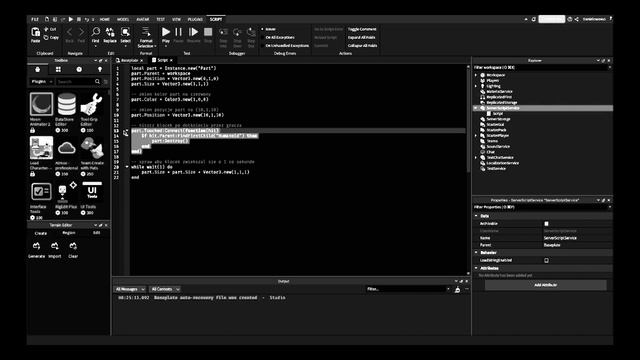Select Moon Animator 2 plugin thumbnail
This screenshot has width=640, height=360.
pos(41,104)
